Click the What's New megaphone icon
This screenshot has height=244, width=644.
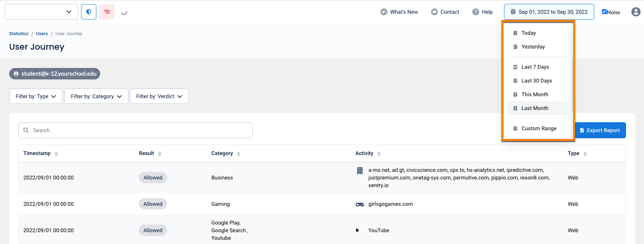384,12
